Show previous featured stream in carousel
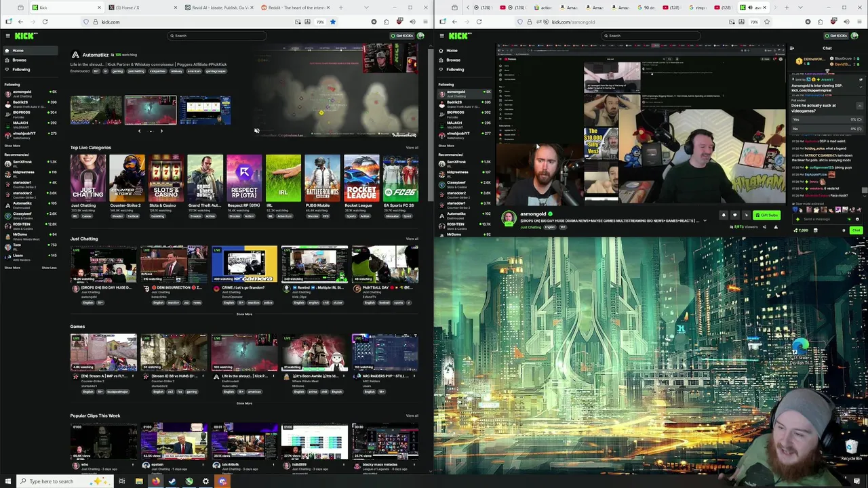Viewport: 868px width, 488px height. pyautogui.click(x=140, y=131)
